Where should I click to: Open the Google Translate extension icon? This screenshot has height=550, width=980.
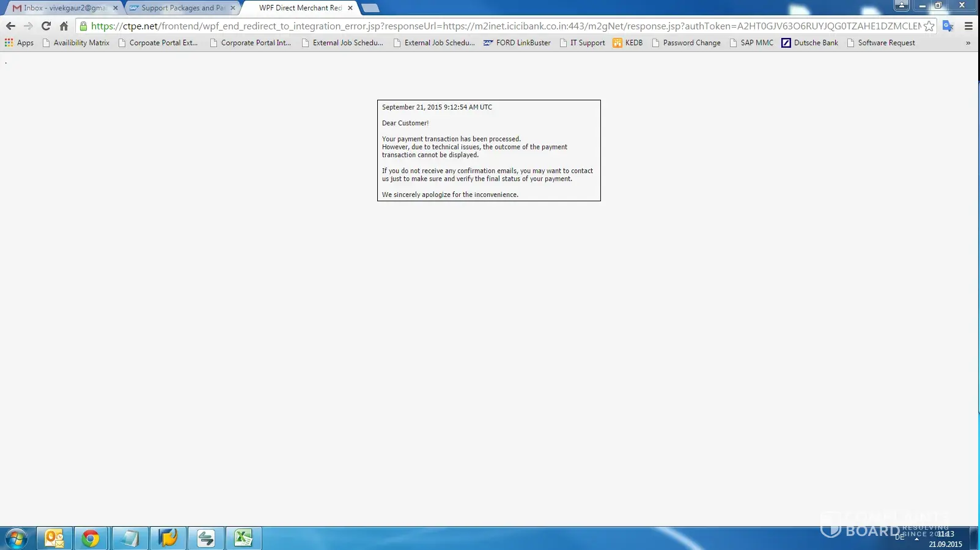948,26
